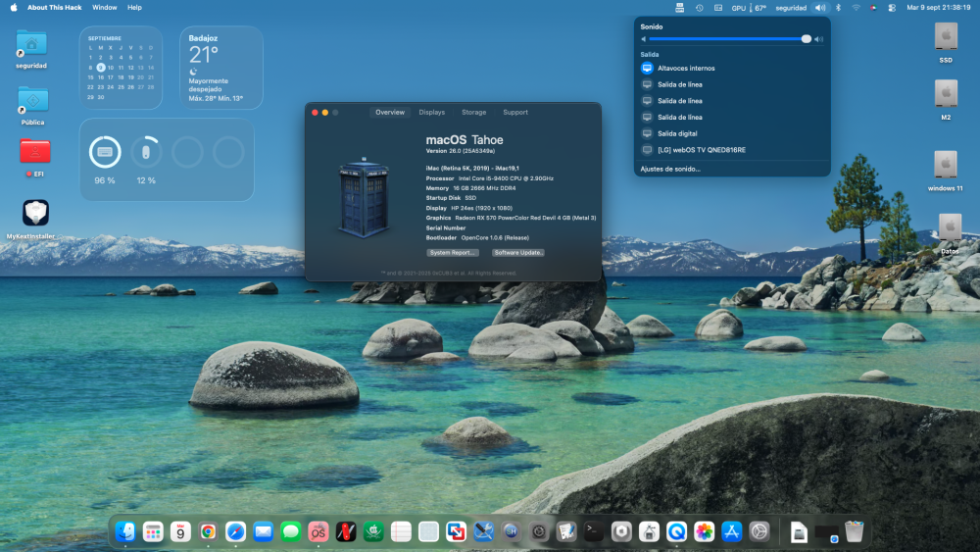Click the 12 % mouse battery indicator
This screenshot has height=552, width=980.
point(146,152)
